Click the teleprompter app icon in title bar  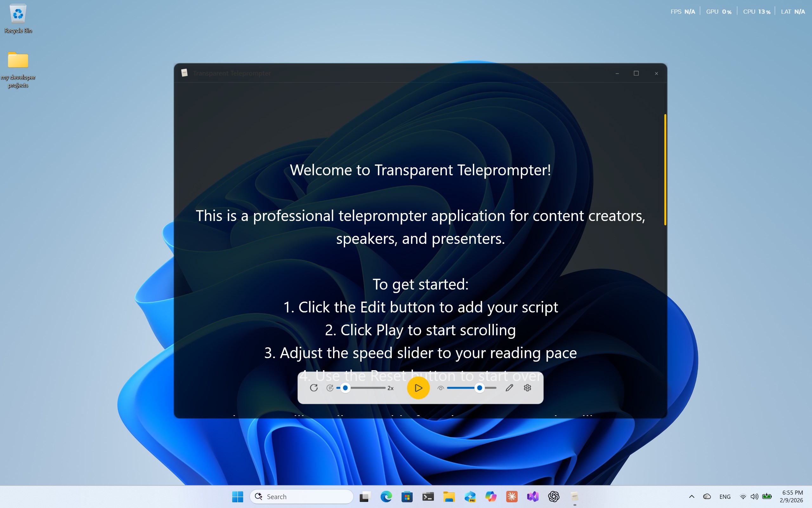click(x=184, y=73)
